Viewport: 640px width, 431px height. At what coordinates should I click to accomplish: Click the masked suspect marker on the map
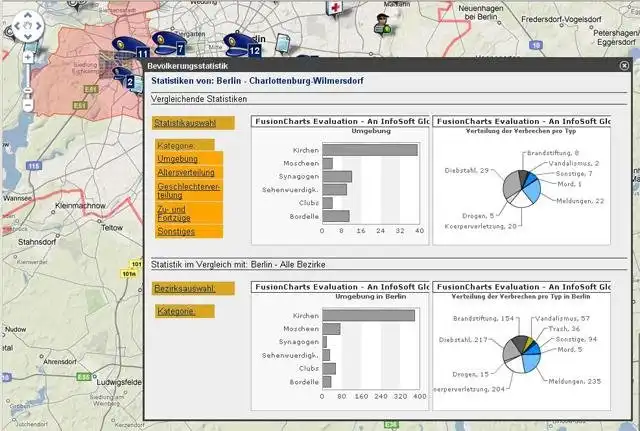pyautogui.click(x=382, y=24)
